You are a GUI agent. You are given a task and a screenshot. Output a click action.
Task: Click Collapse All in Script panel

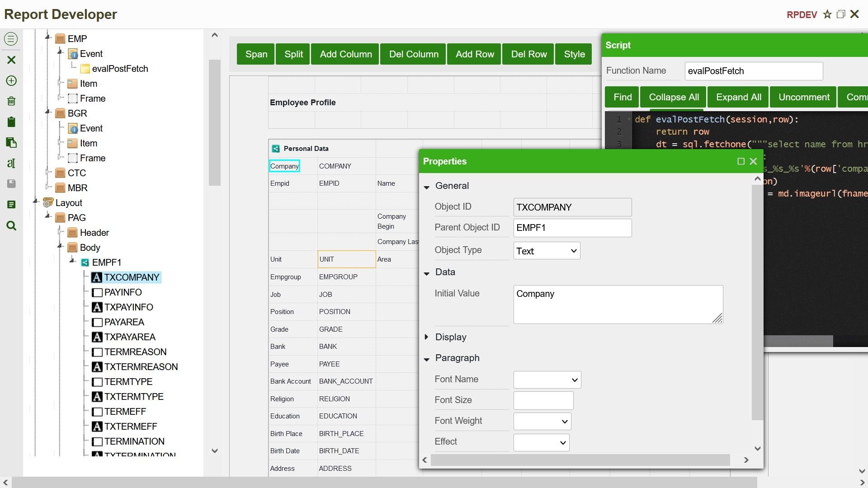674,97
